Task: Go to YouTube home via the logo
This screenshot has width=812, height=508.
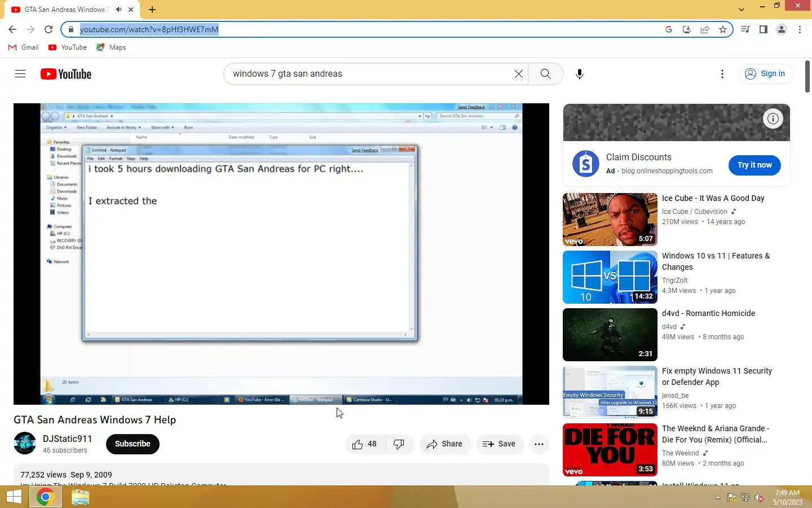Action: 66,74
